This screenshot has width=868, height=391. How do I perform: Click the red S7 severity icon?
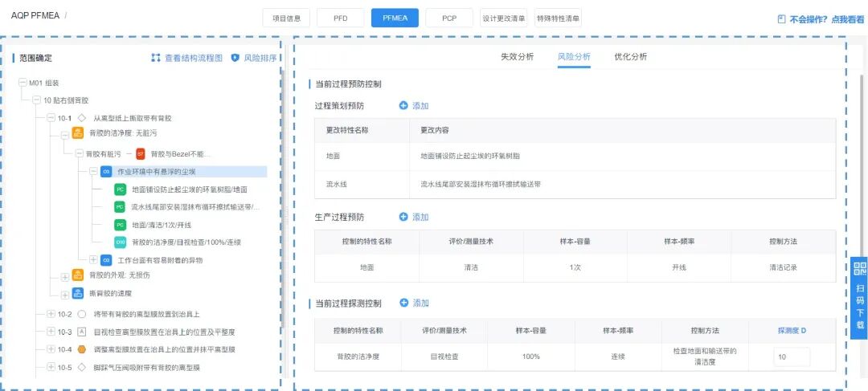point(141,153)
